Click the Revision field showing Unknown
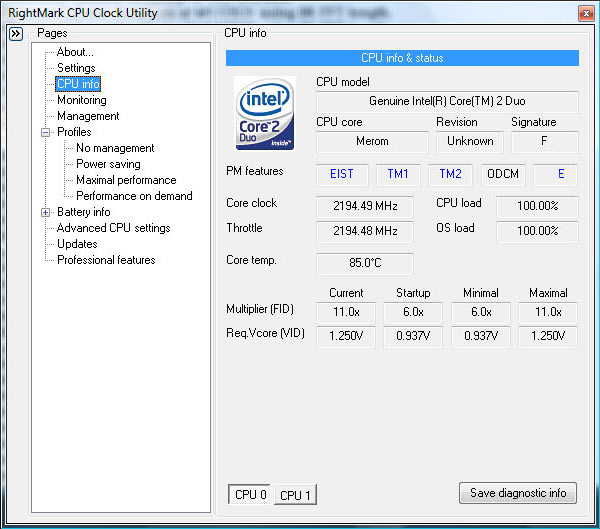The height and width of the screenshot is (529, 600). [470, 142]
